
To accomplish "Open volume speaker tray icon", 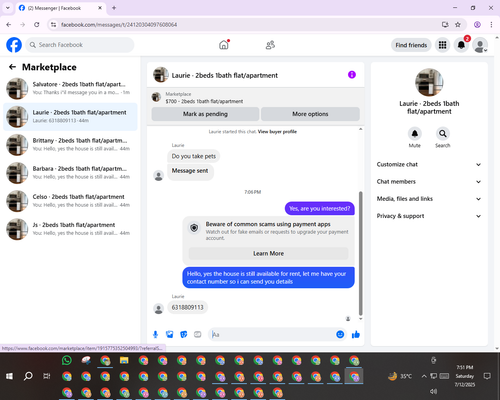I will point(433,391).
